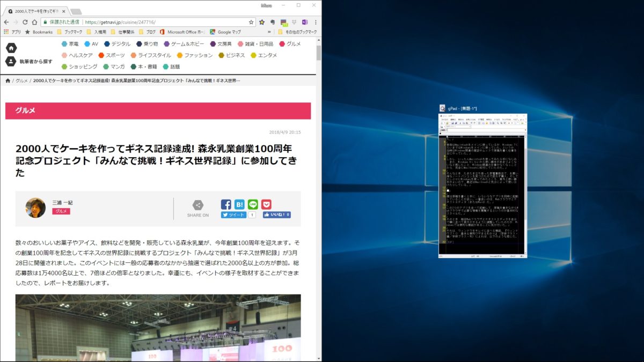Click the gPad magnifier app icon
The width and height of the screenshot is (644, 362).
(442, 108)
